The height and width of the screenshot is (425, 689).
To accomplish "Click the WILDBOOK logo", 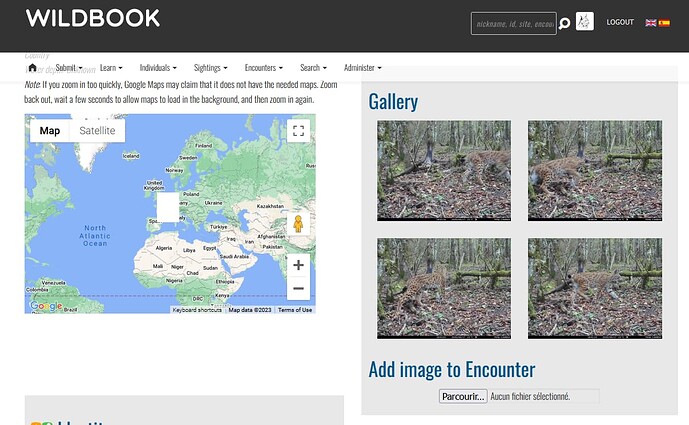I will pos(93,18).
